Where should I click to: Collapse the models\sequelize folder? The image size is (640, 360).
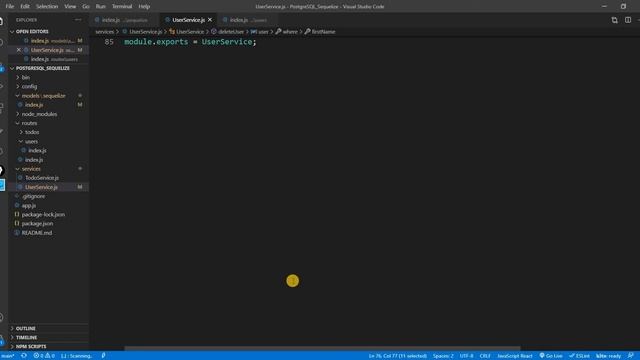(48, 96)
